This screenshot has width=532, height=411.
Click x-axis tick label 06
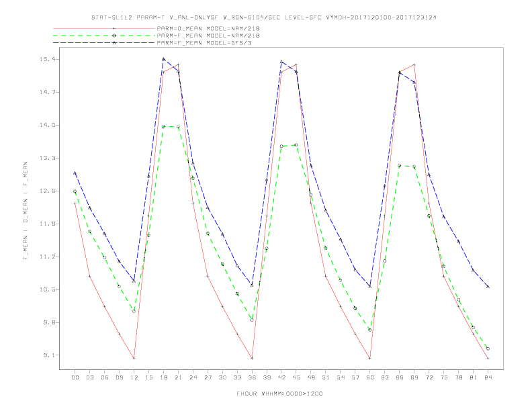pyautogui.click(x=105, y=377)
